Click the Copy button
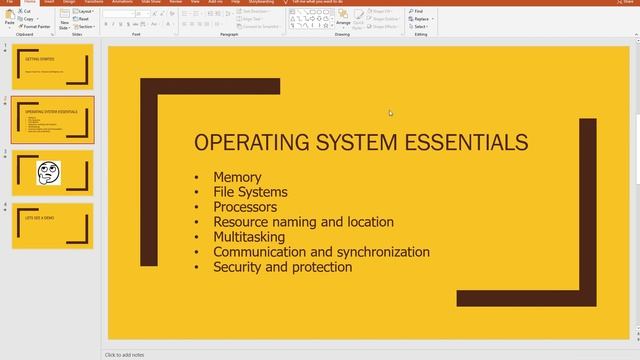 (x=25, y=19)
